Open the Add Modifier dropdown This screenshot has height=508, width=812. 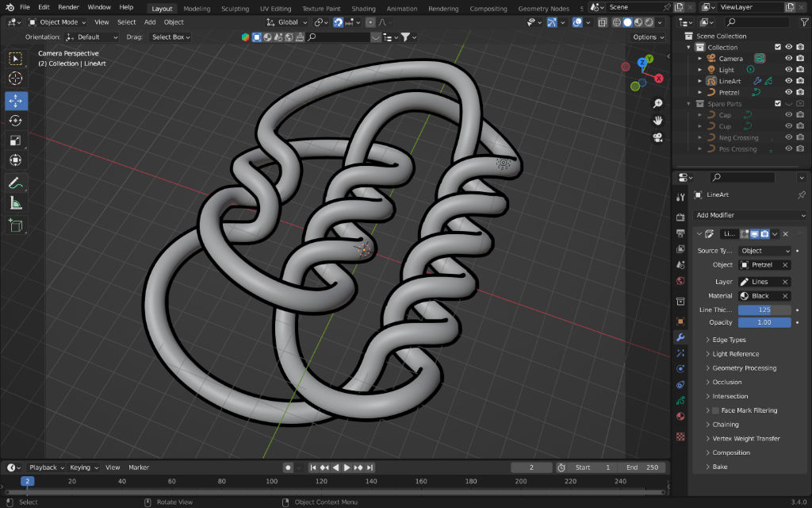pos(750,215)
